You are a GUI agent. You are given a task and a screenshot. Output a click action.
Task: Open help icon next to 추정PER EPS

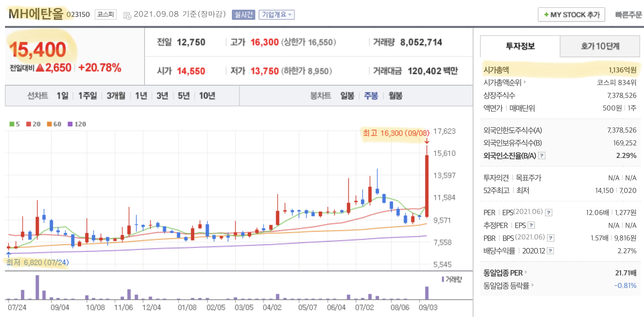coord(531,226)
